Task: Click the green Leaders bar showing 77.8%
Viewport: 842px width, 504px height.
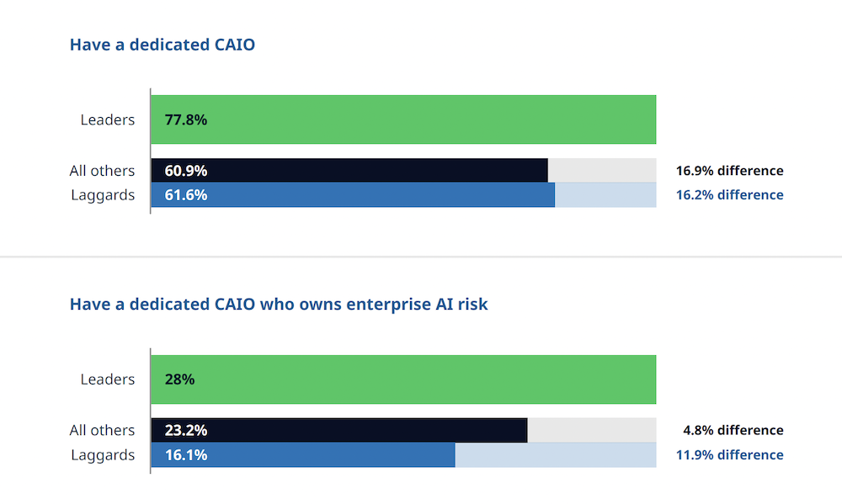Action: click(403, 119)
